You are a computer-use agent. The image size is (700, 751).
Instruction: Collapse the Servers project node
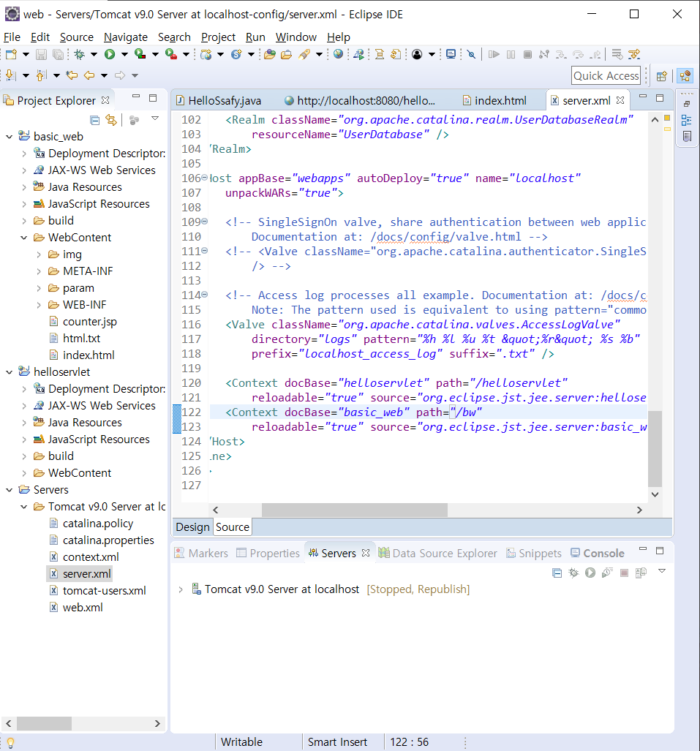pos(9,490)
